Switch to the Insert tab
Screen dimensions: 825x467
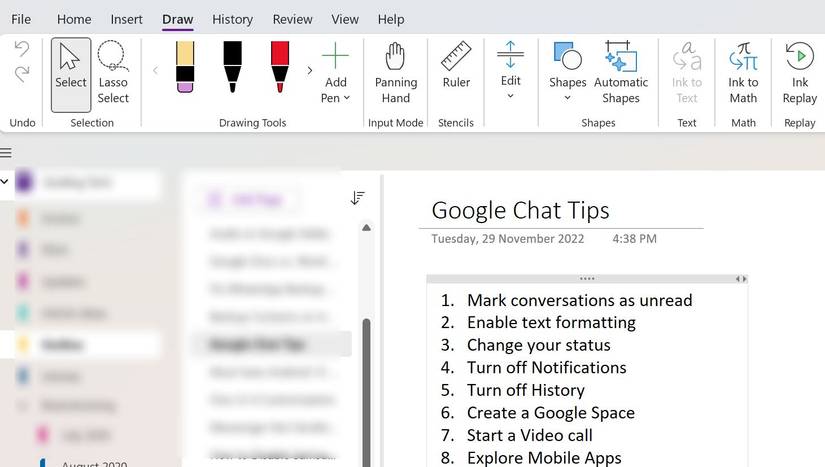click(126, 19)
